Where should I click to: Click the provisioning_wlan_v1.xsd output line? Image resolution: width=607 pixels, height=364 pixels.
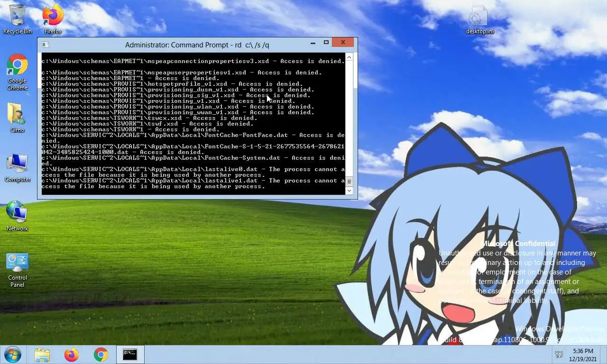click(178, 107)
